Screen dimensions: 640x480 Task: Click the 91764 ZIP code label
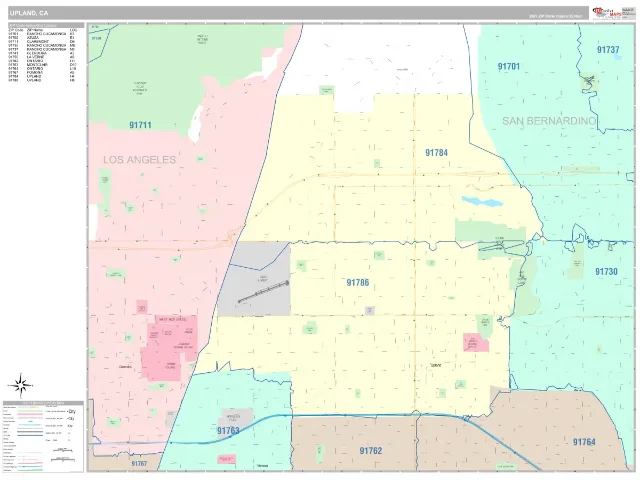(584, 442)
